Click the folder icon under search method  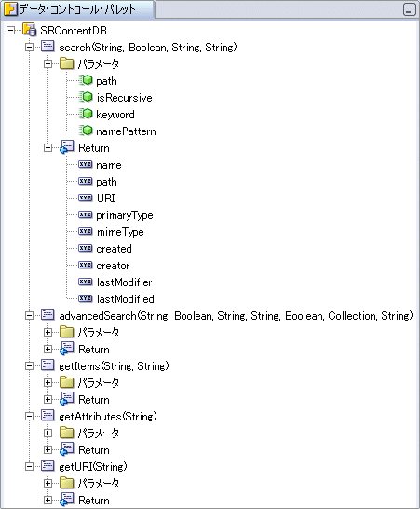[66, 63]
